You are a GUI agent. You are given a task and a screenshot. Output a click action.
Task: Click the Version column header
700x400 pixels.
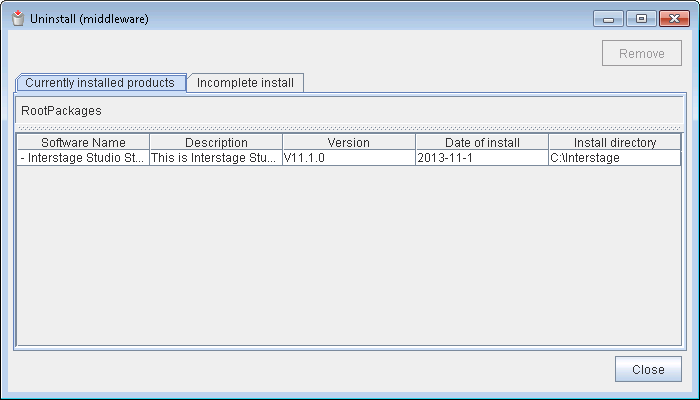[x=349, y=142]
